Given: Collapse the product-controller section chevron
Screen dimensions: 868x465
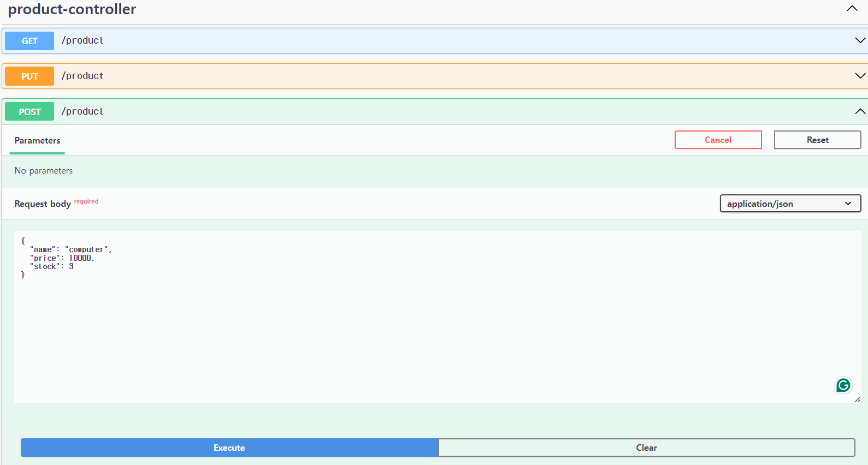Looking at the screenshot, I should point(852,8).
